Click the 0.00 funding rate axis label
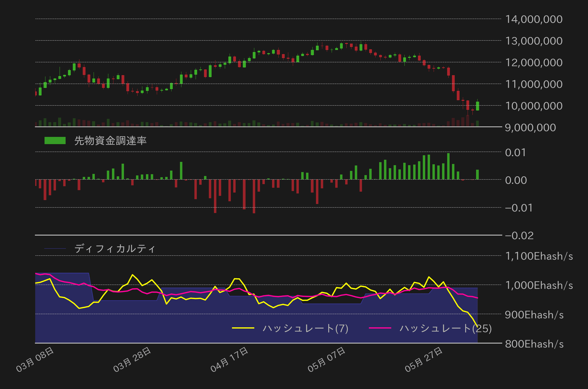Screen dimensions: 588x389 point(516,180)
